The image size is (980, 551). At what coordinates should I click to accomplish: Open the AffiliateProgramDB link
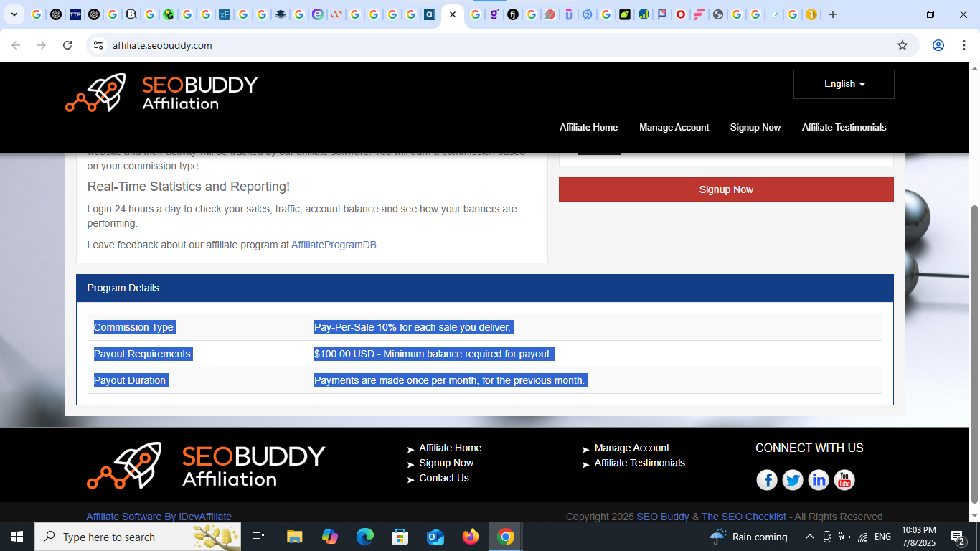[x=334, y=245]
